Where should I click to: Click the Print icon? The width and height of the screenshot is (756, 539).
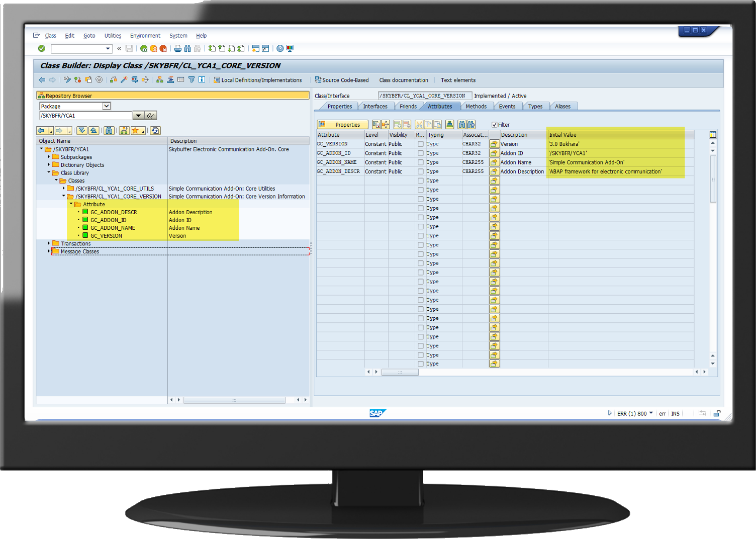coord(178,49)
